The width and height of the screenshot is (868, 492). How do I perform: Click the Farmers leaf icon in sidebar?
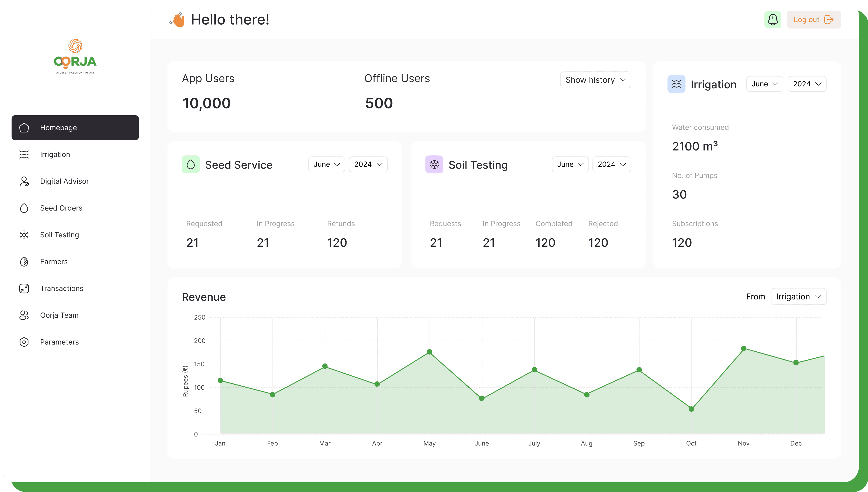[x=24, y=261]
